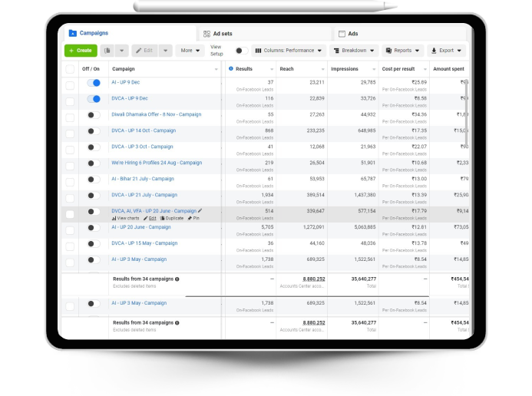This screenshot has width=532, height=396.
Task: Expand the Breakdown dropdown
Action: tap(354, 51)
